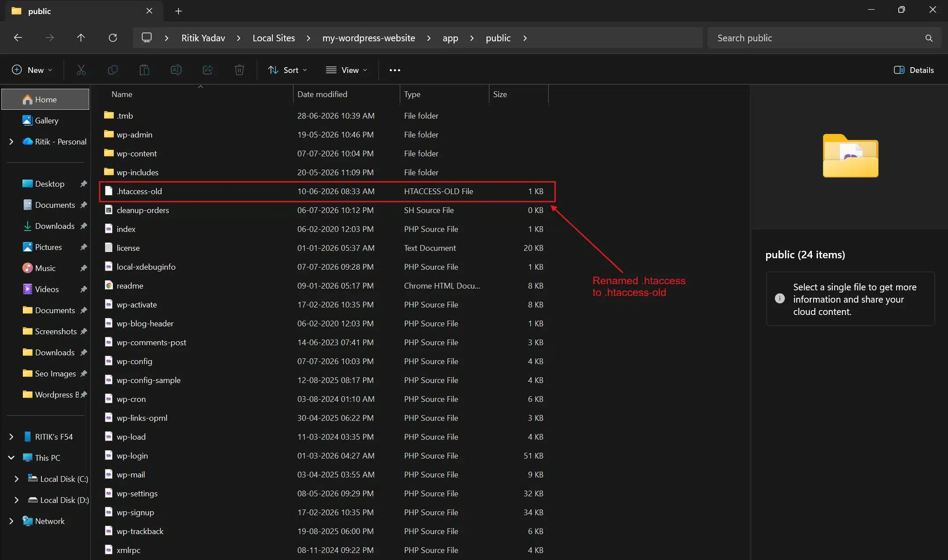
Task: Click the PC icon in address bar
Action: [x=147, y=38]
